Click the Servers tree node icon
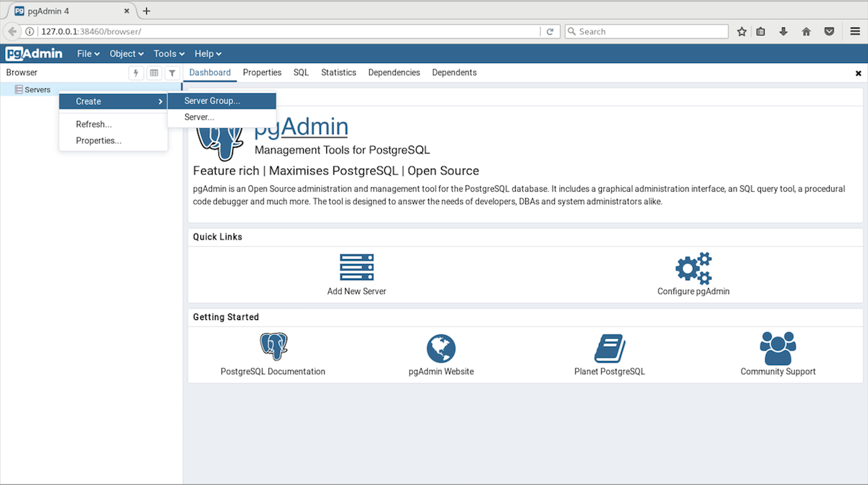The image size is (868, 485). [19, 90]
